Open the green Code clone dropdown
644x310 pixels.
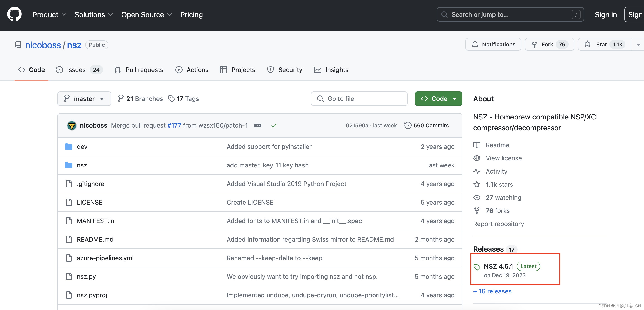[438, 99]
